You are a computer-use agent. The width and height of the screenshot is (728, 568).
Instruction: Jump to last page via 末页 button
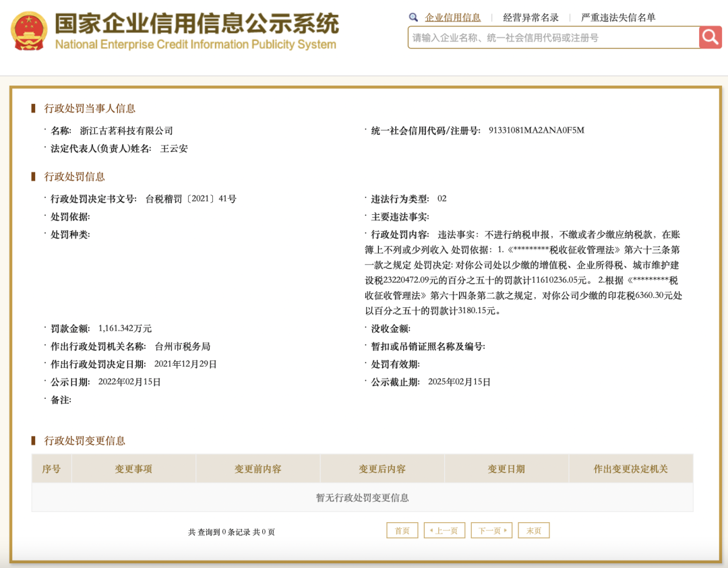pos(534,530)
